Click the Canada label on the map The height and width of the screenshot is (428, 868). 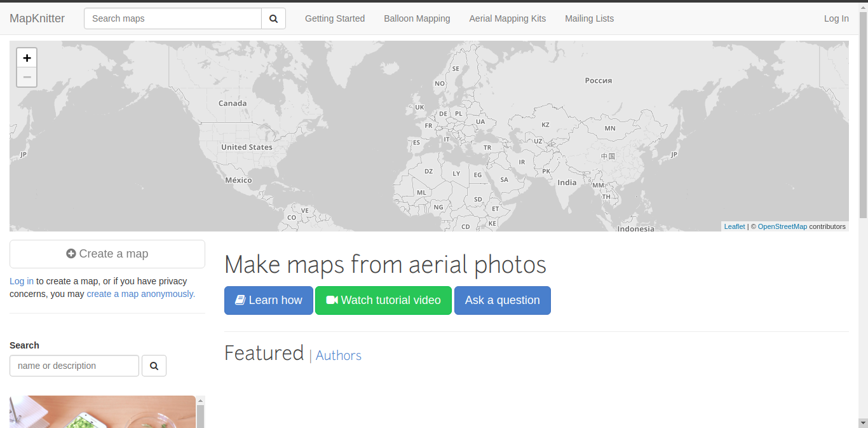(233, 103)
